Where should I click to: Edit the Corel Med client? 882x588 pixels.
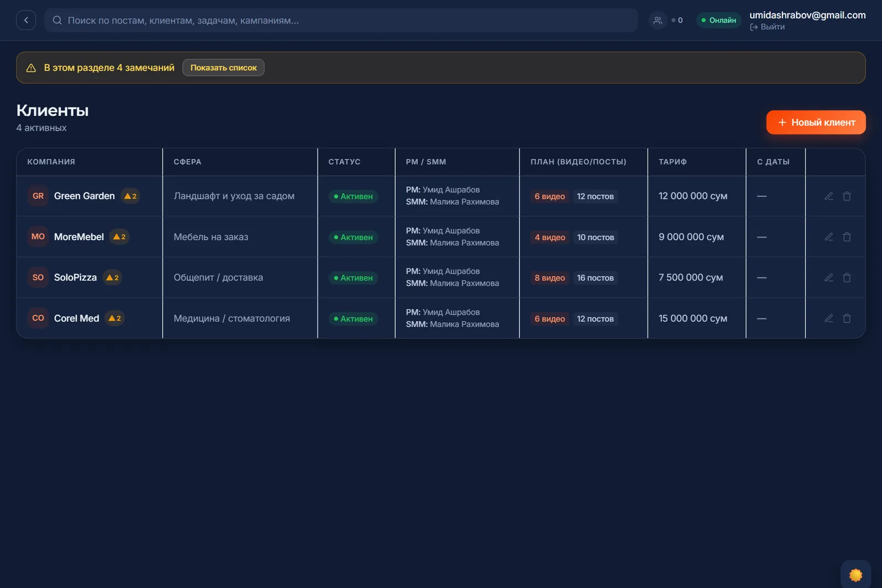(829, 319)
